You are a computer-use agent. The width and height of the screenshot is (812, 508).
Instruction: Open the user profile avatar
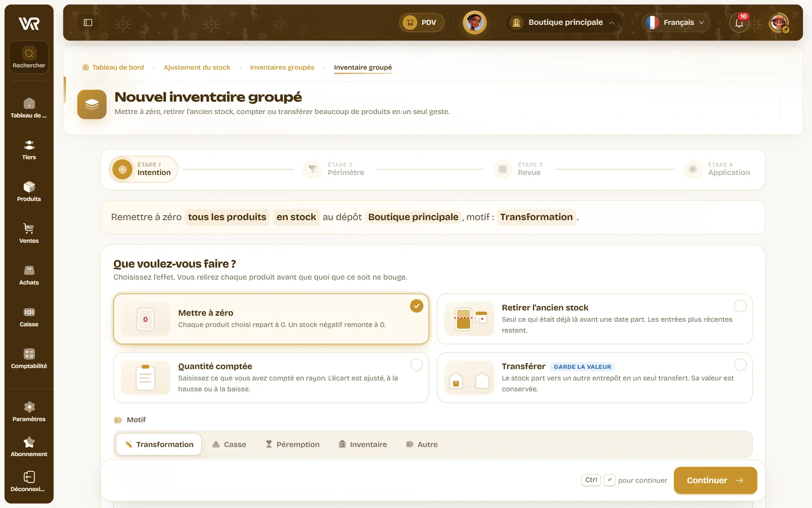pyautogui.click(x=779, y=23)
